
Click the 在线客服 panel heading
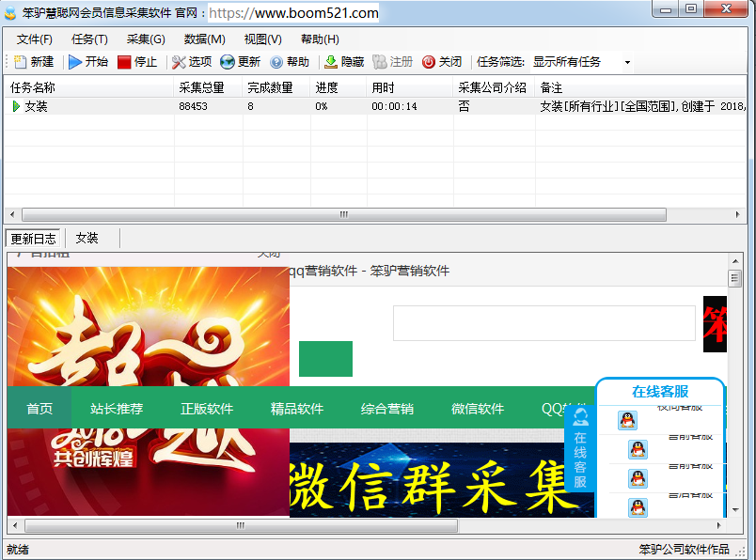pyautogui.click(x=660, y=392)
